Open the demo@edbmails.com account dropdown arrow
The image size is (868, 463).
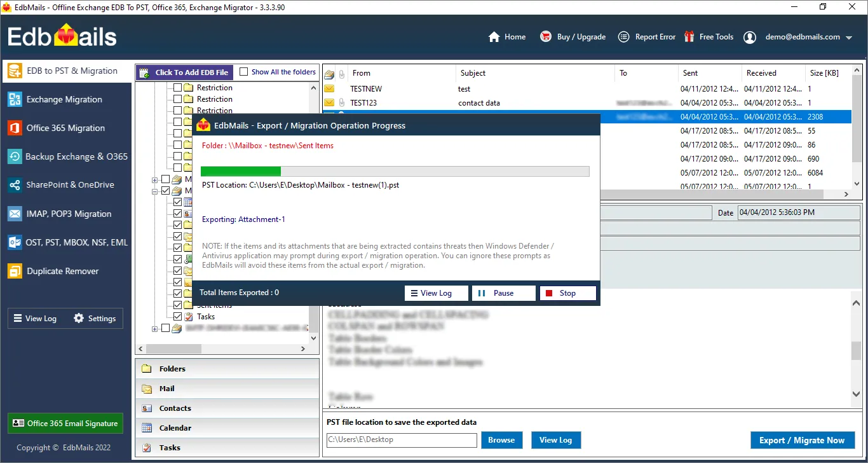pyautogui.click(x=849, y=38)
